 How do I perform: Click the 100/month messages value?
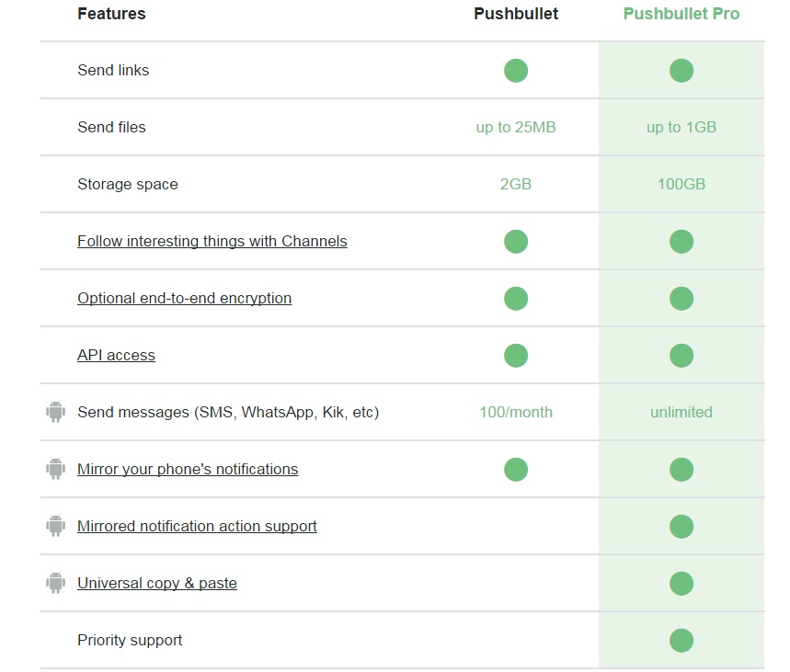point(516,412)
